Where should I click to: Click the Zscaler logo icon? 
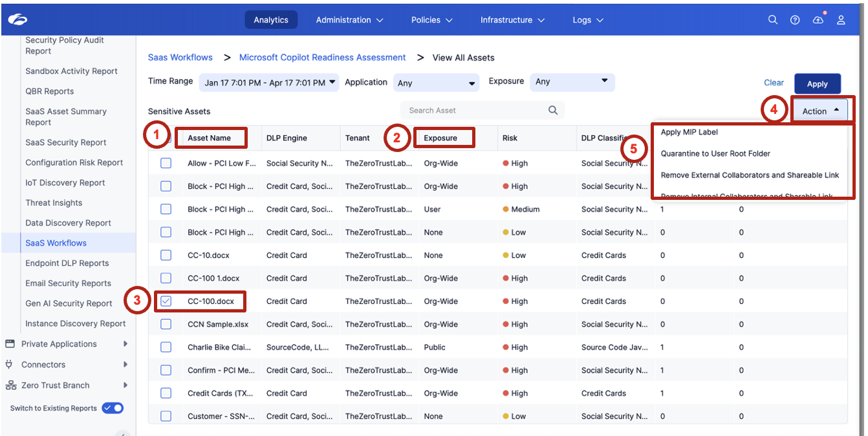tap(18, 20)
